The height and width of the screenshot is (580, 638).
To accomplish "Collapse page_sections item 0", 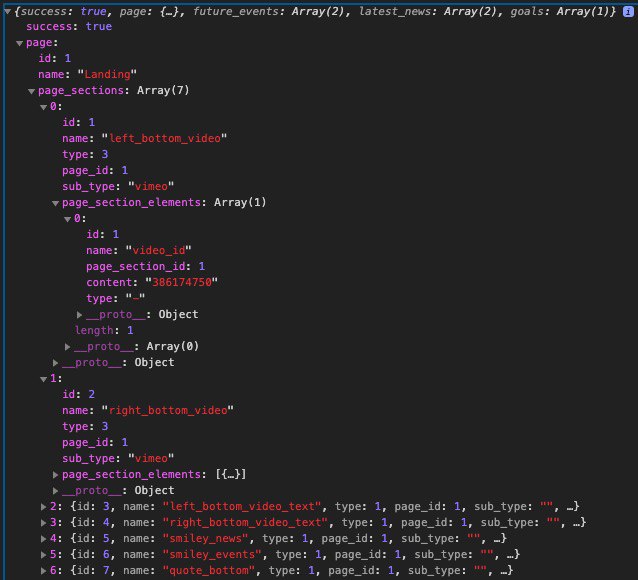I will (44, 107).
